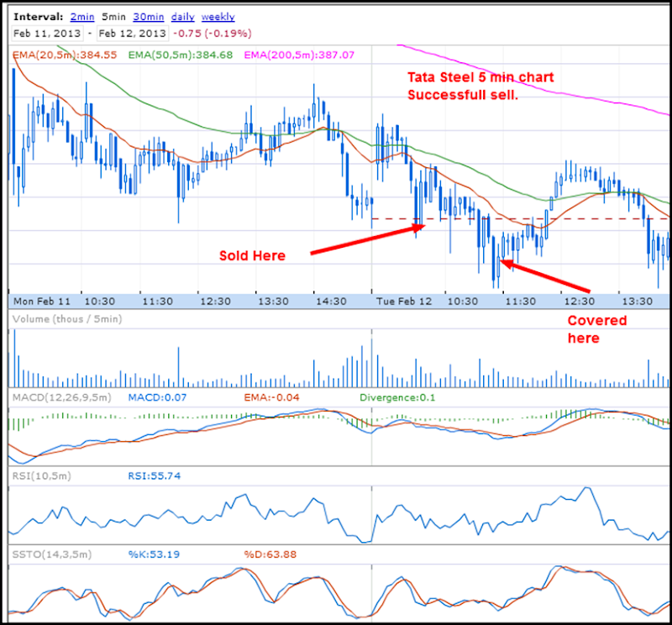Select the 5min interval option

[113, 17]
